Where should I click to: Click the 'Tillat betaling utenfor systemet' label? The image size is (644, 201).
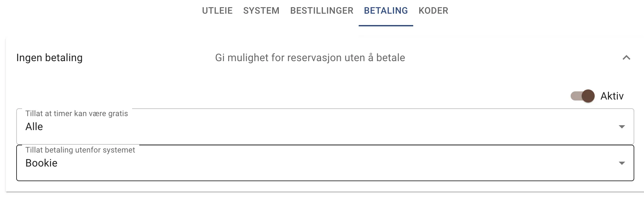tap(80, 150)
